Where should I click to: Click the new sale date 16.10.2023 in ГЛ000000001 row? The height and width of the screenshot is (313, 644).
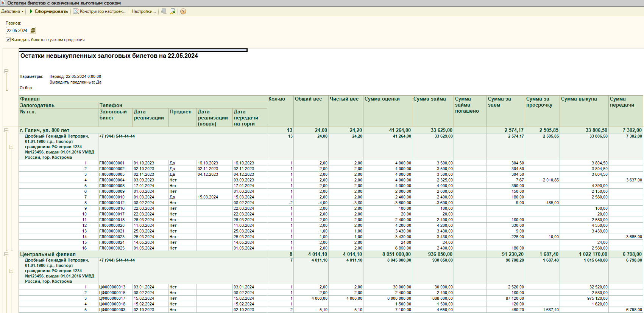click(215, 163)
